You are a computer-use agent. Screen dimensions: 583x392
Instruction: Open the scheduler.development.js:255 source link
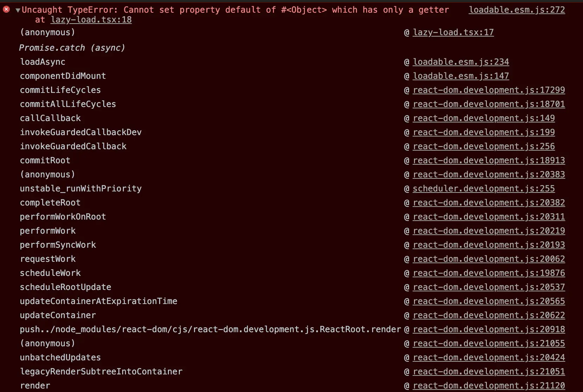point(483,189)
